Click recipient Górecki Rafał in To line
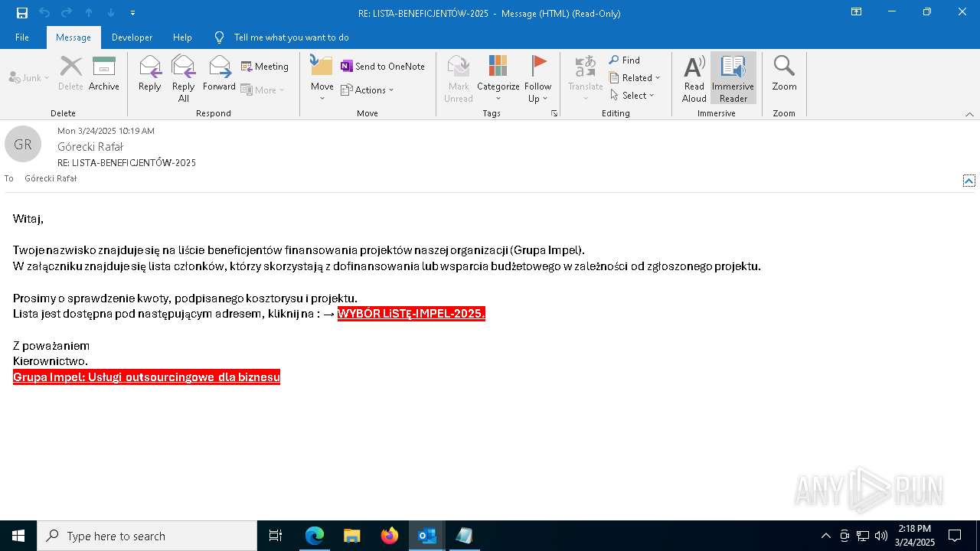Image resolution: width=980 pixels, height=551 pixels. point(51,178)
